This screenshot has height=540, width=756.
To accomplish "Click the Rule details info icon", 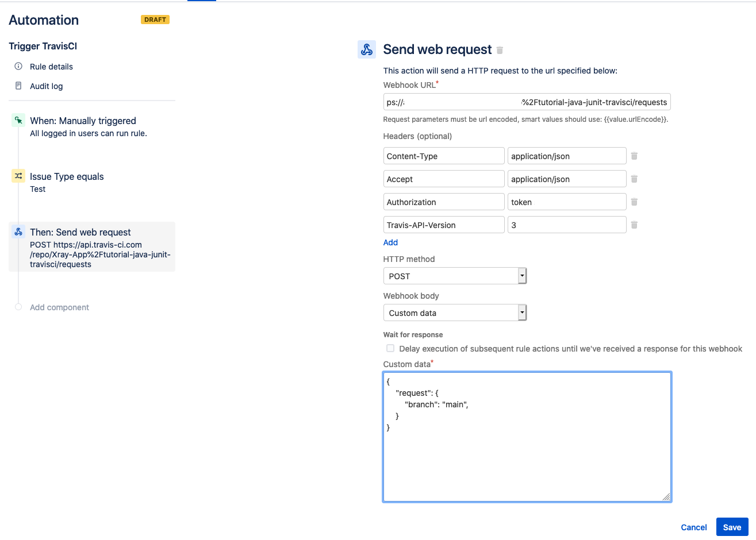I will pyautogui.click(x=18, y=66).
